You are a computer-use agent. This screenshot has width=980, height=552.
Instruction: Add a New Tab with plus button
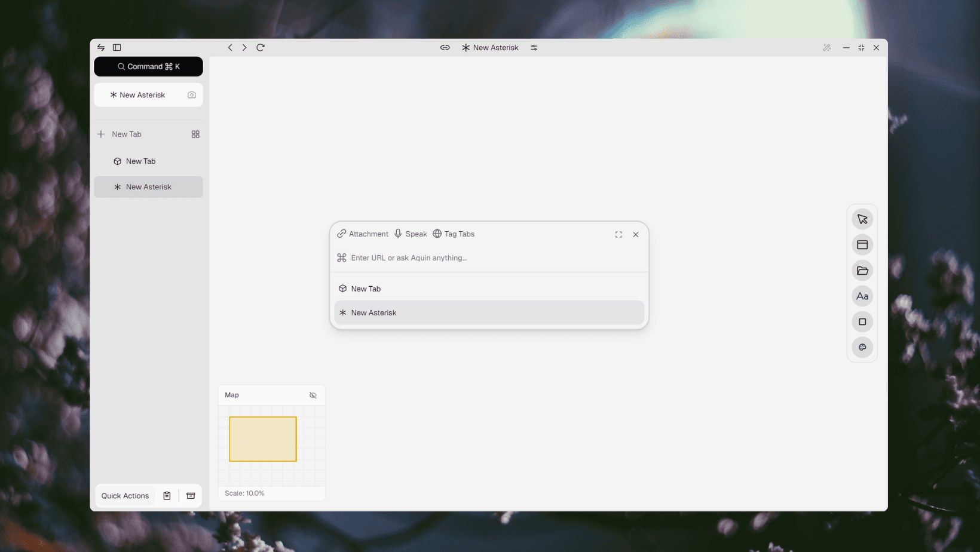click(101, 134)
